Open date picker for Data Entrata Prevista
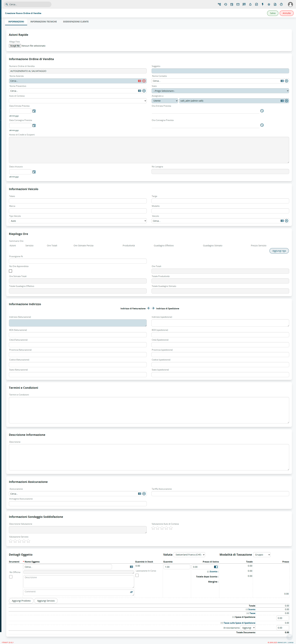The height and width of the screenshot is (644, 296). click(34, 111)
